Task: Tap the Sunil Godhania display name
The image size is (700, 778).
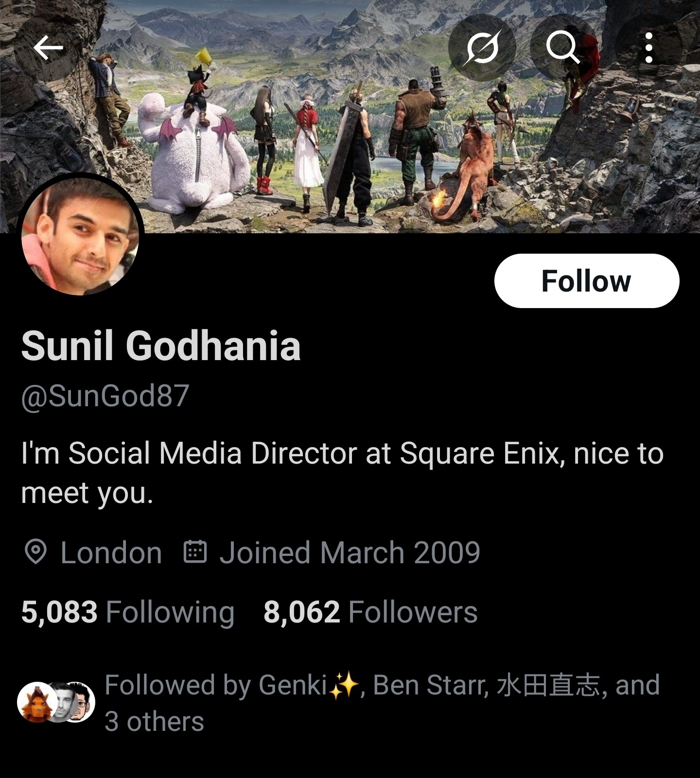Action: [x=161, y=346]
